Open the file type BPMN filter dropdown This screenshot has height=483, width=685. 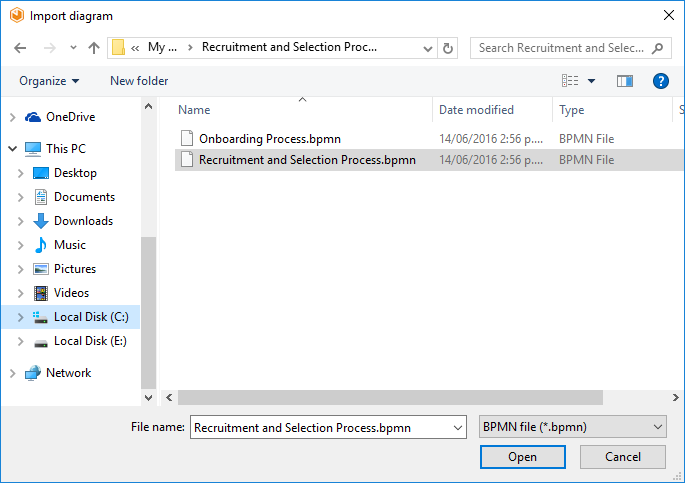(573, 427)
